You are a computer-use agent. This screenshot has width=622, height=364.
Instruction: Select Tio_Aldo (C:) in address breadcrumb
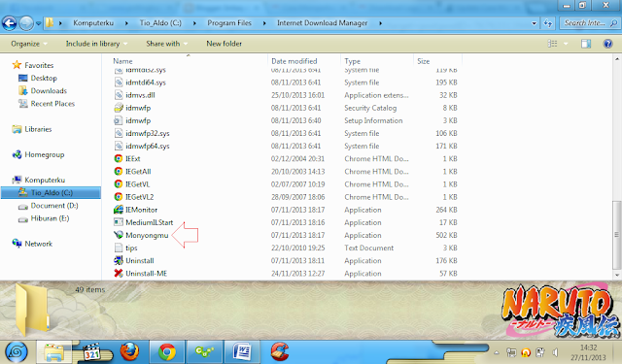160,23
